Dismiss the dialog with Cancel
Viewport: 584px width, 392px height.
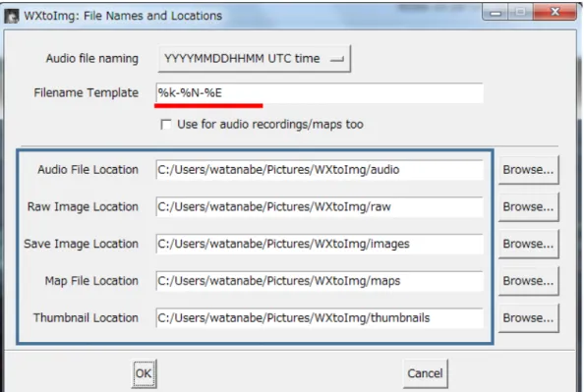click(426, 373)
